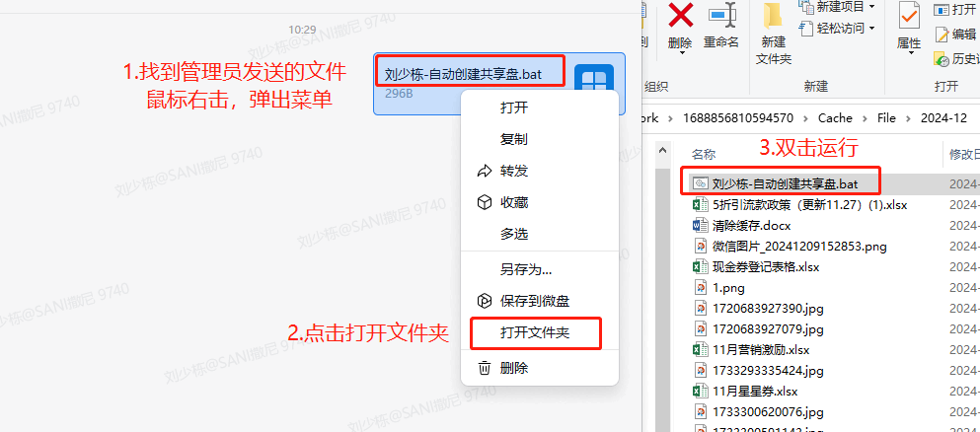Click the 2024-12 breadcrumb segment

(x=943, y=118)
